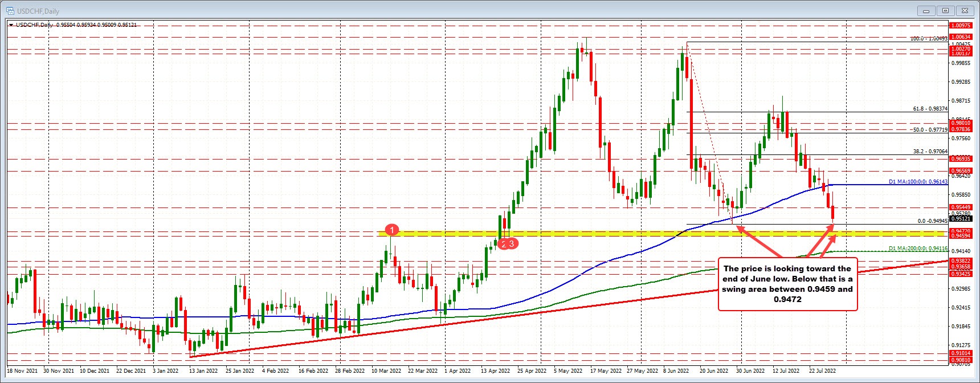The height and width of the screenshot is (383, 980).
Task: Click the 0.91845 price axis value
Action: click(x=961, y=327)
